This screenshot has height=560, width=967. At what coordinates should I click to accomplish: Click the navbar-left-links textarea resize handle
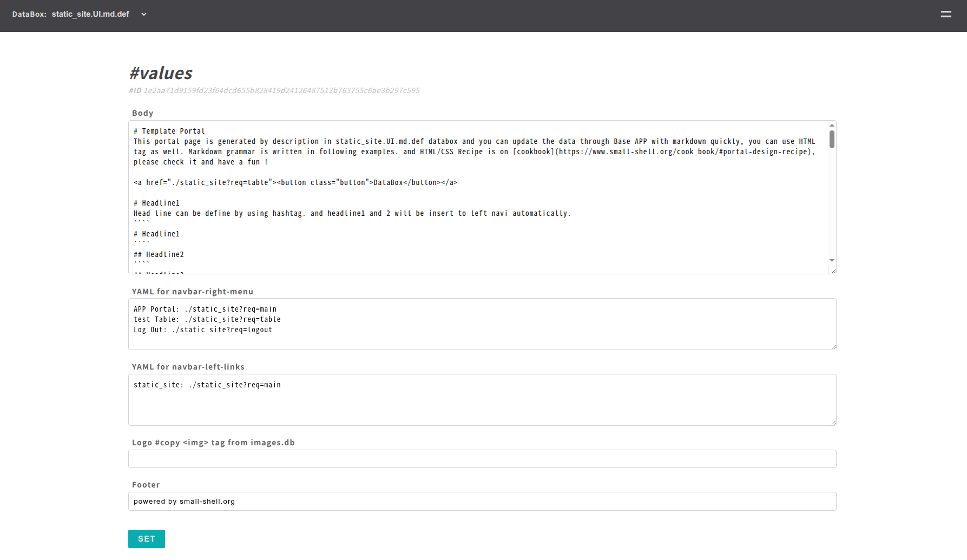pyautogui.click(x=833, y=423)
